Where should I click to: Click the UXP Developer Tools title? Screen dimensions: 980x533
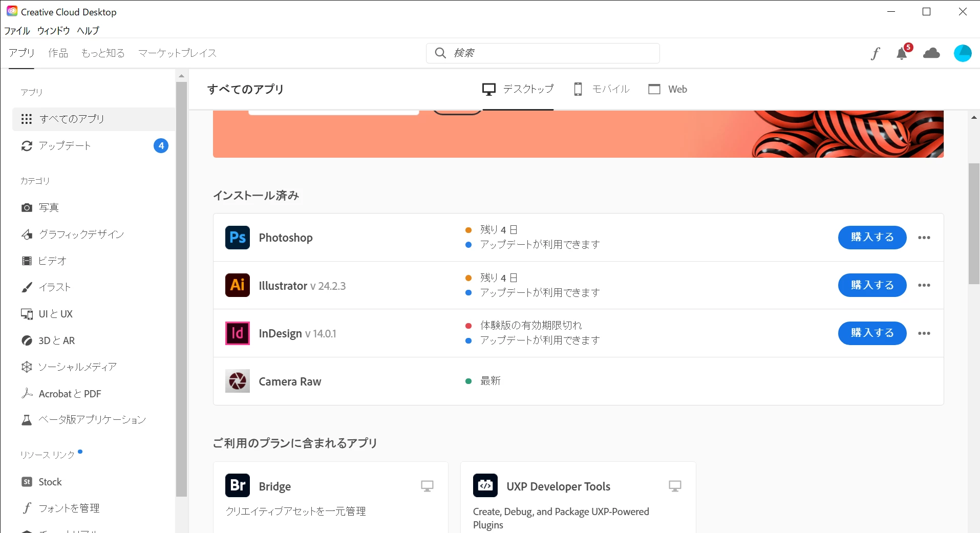coord(559,486)
